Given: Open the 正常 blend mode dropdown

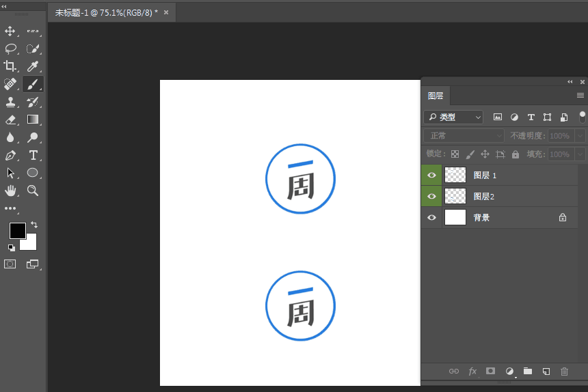Looking at the screenshot, I should pyautogui.click(x=464, y=135).
